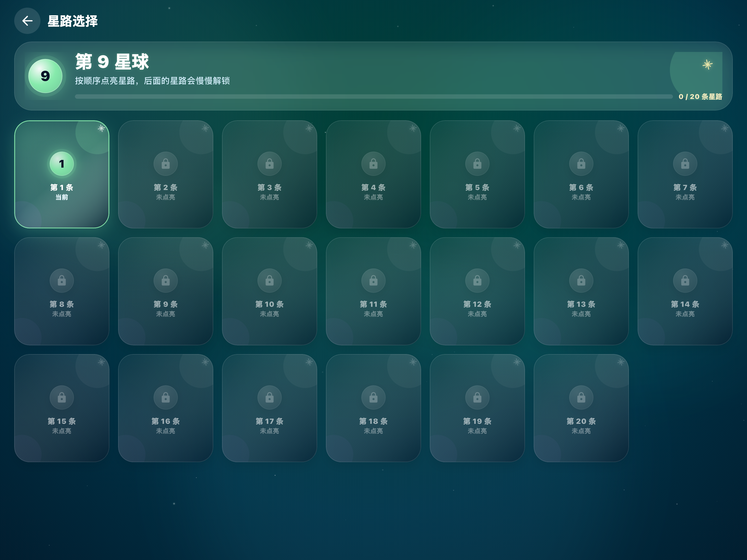This screenshot has width=747, height=560.
Task: Click the 星路选择 page title
Action: point(73,21)
